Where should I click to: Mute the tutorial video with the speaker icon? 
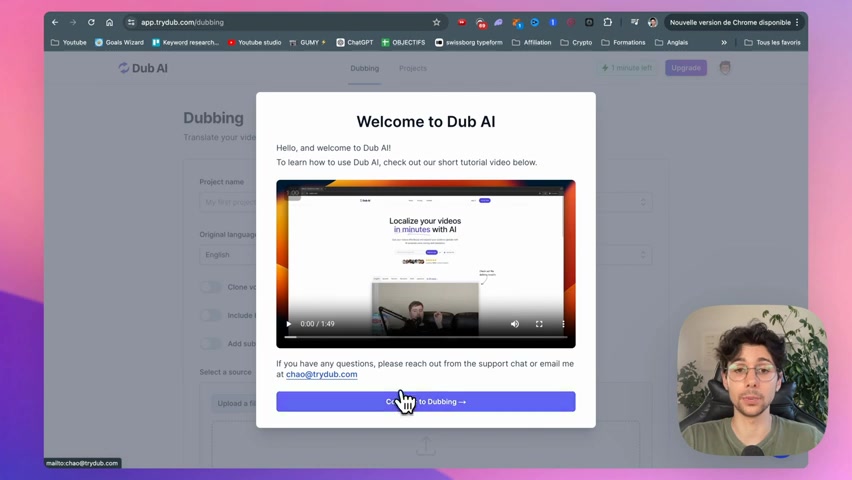515,324
